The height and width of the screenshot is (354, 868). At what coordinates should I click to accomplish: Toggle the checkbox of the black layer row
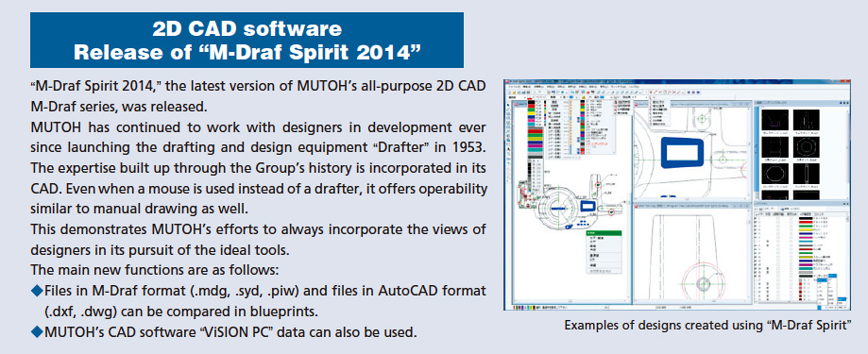[x=756, y=218]
